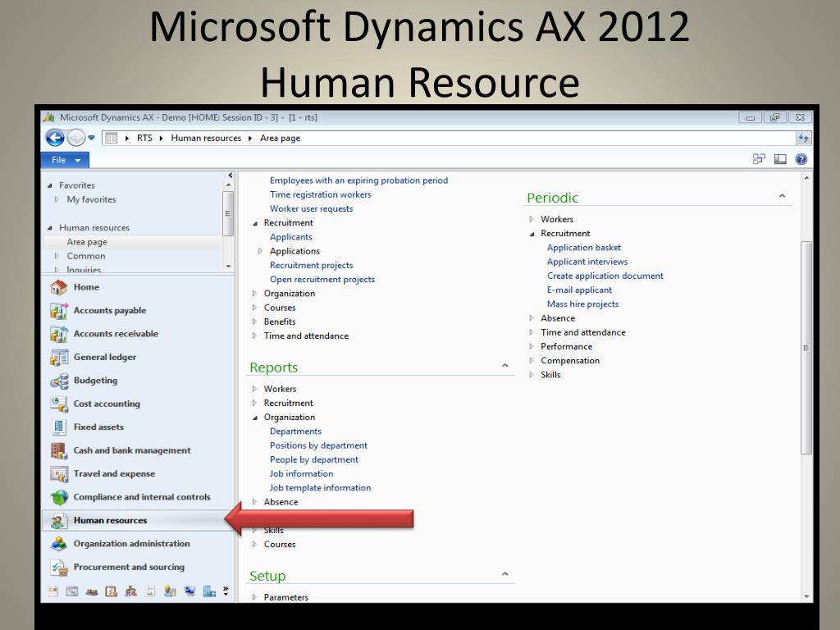Viewport: 840px width, 630px height.
Task: Click the address bar grid icon before RTS
Action: click(x=111, y=138)
